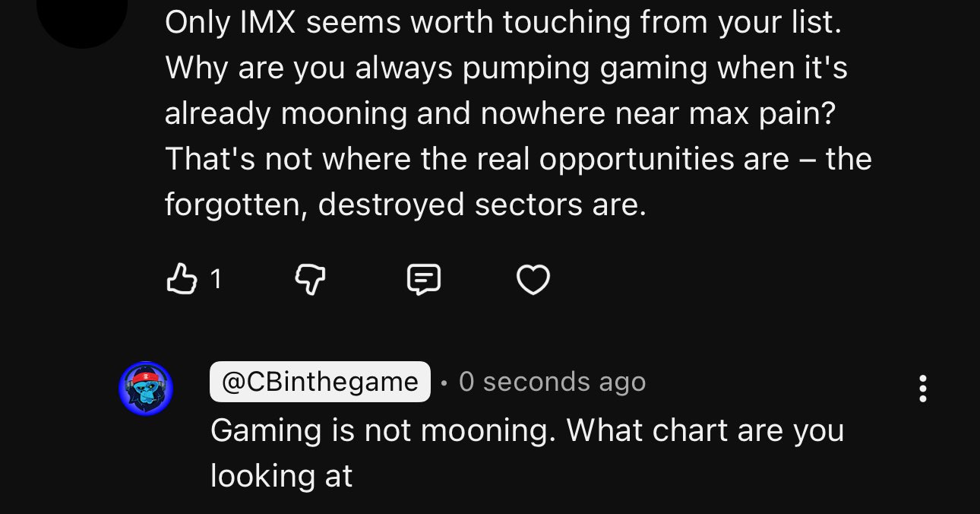Dislike the comment with the thumbs down icon
The image size is (980, 514).
[309, 280]
